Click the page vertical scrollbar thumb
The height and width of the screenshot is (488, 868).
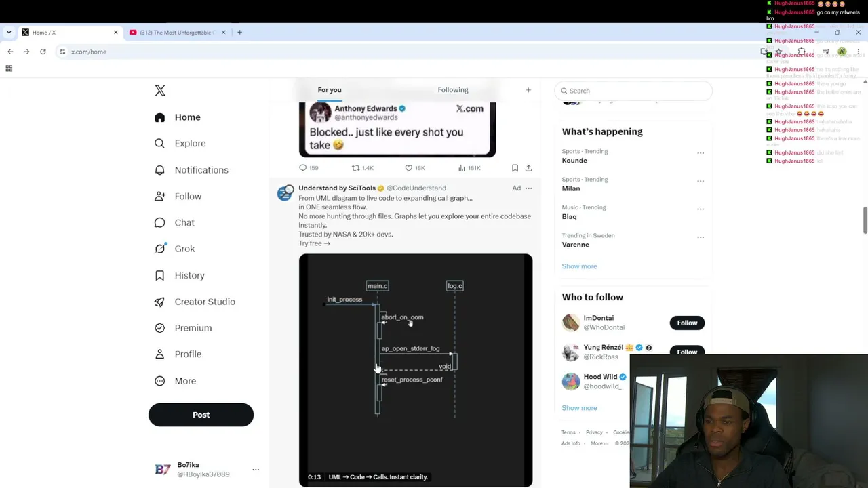[x=865, y=220]
